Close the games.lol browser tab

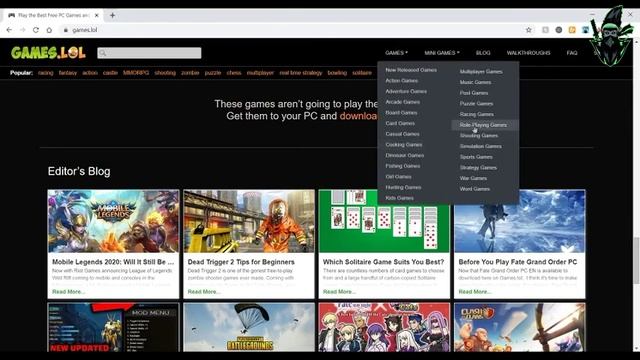pyautogui.click(x=97, y=16)
